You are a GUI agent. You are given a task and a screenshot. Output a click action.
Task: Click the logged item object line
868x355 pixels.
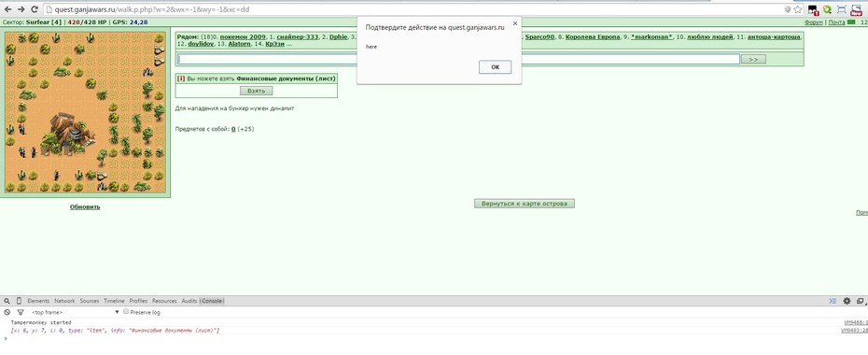pyautogui.click(x=115, y=331)
